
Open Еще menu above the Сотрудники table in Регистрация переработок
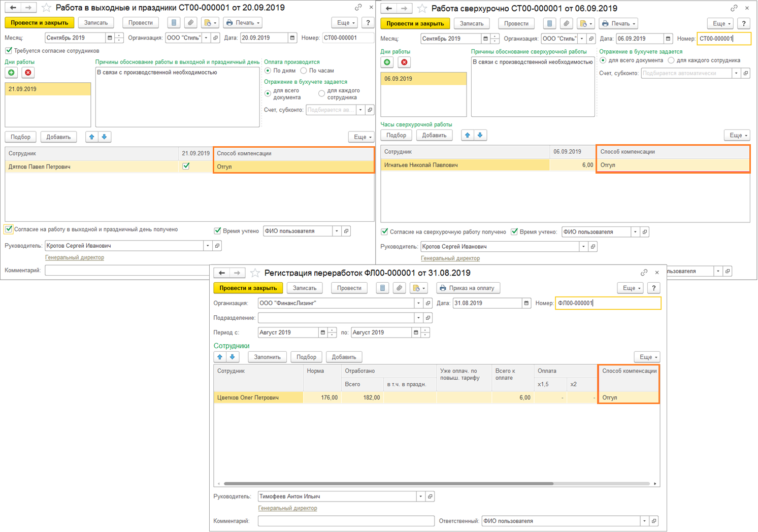pos(646,357)
